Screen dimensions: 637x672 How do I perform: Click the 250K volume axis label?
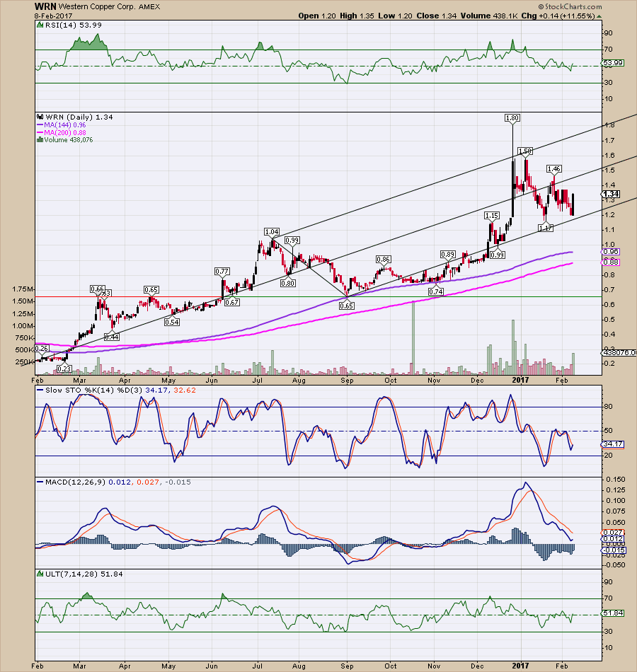(25, 362)
